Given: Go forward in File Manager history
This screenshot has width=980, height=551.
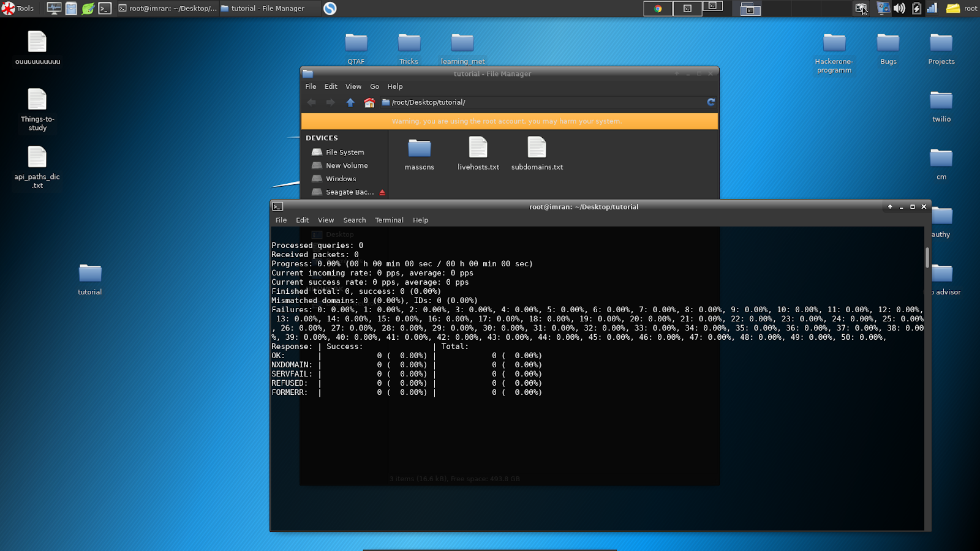Looking at the screenshot, I should [x=331, y=102].
